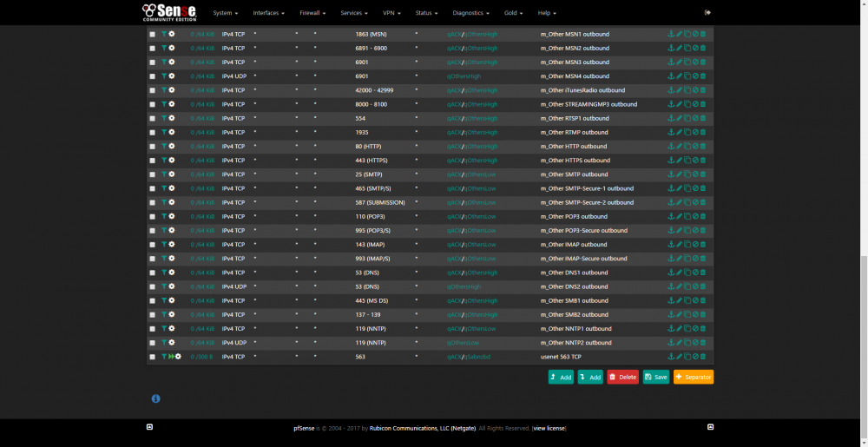Check the 80 (HTTP) rule checkbox
868x447 pixels.
pos(152,147)
